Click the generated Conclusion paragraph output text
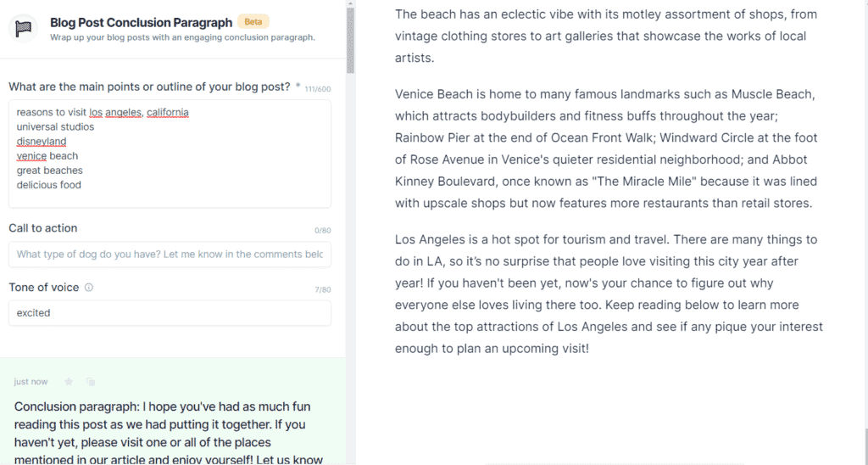Viewport: 868px width, 465px height. pos(170,433)
